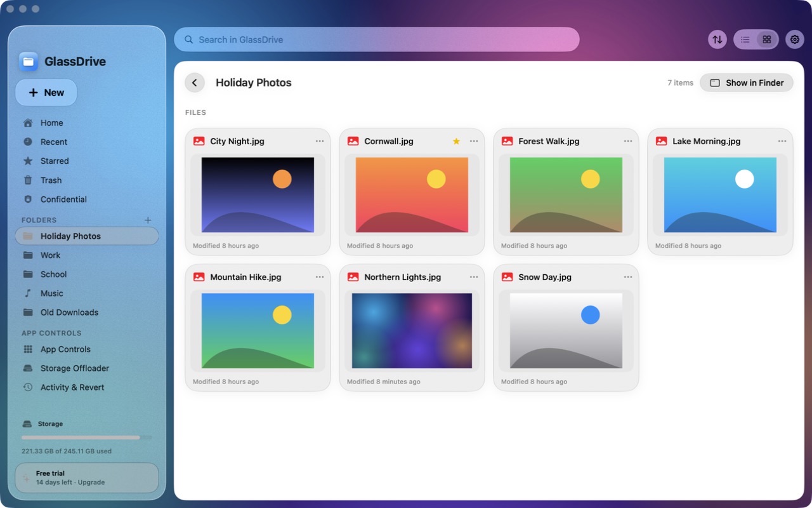Select the School folder
Viewport: 812px width, 508px height.
pos(87,274)
